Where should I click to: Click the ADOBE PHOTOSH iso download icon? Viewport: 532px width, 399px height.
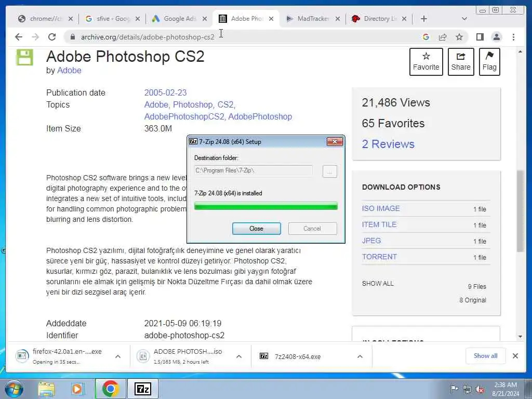[143, 356]
